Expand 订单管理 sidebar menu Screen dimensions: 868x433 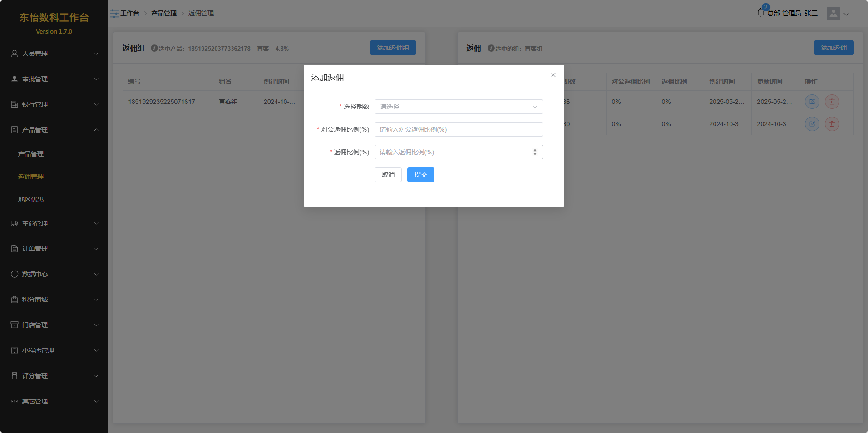click(x=54, y=249)
